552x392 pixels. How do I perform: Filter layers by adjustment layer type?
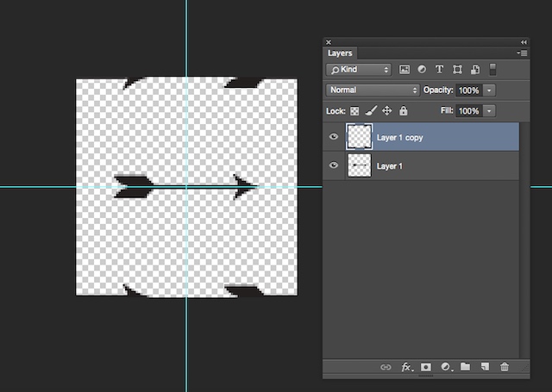tap(422, 70)
